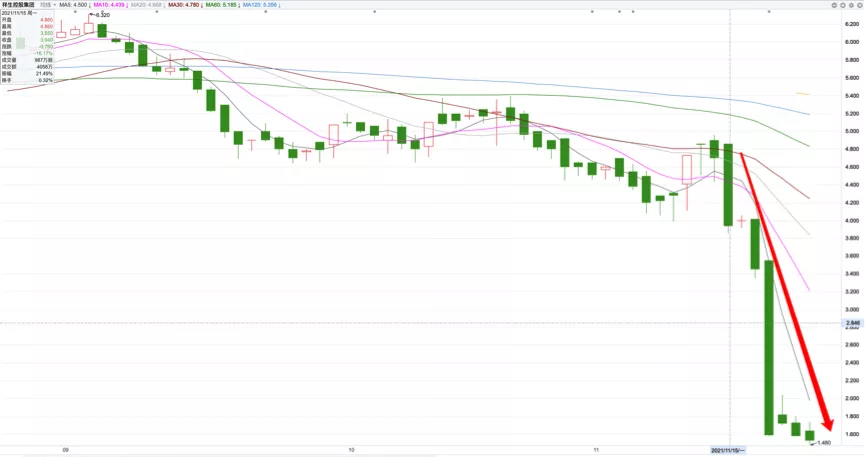Image resolution: width=865 pixels, height=458 pixels.
Task: Click the 1.480 low price label
Action: [x=825, y=442]
